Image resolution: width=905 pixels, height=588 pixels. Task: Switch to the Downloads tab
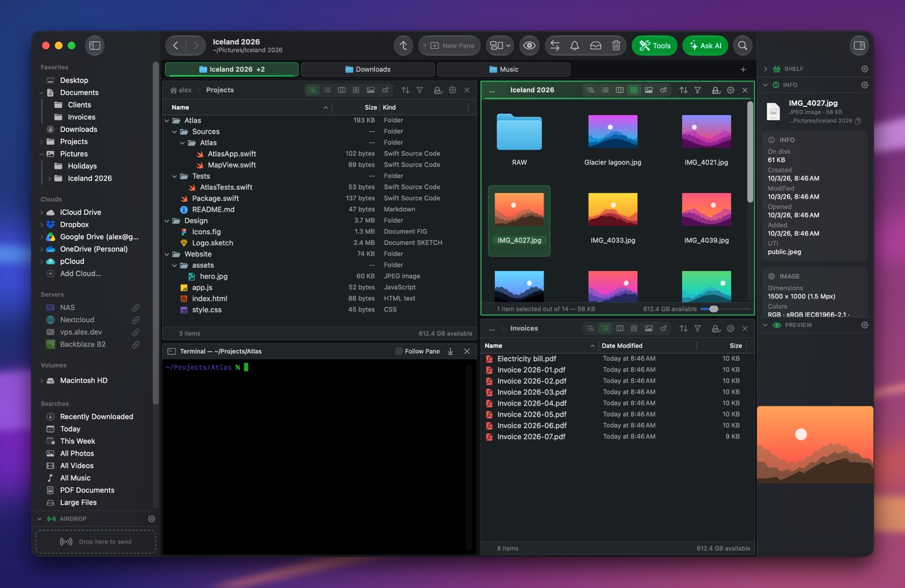368,70
